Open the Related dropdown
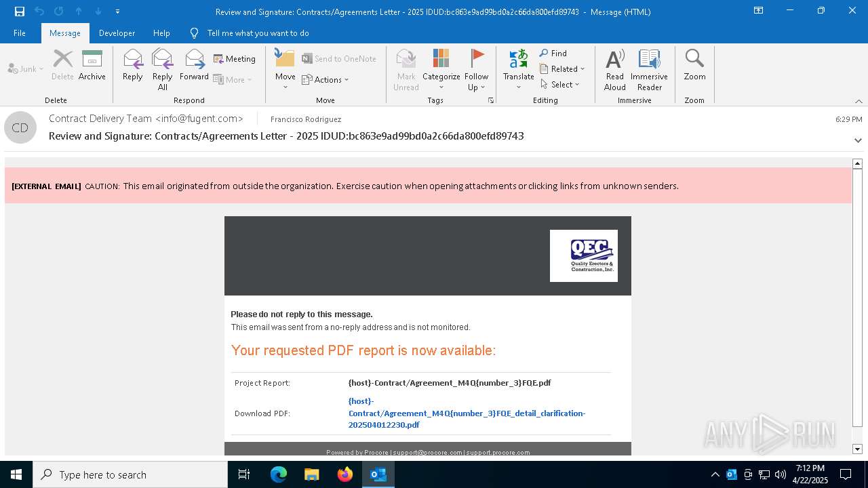 click(562, 68)
